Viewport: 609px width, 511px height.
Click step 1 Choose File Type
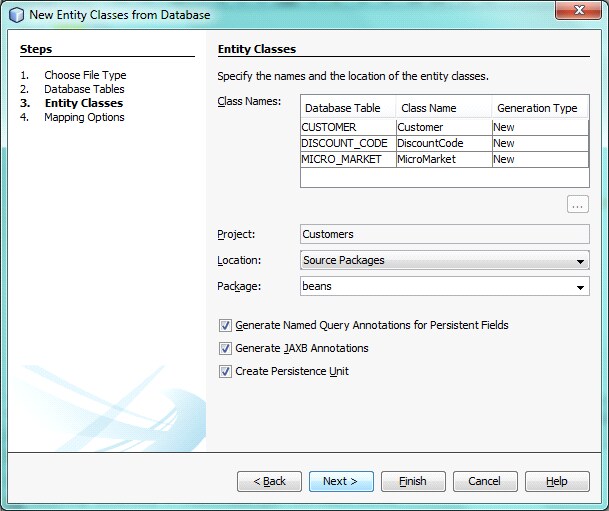coord(85,75)
